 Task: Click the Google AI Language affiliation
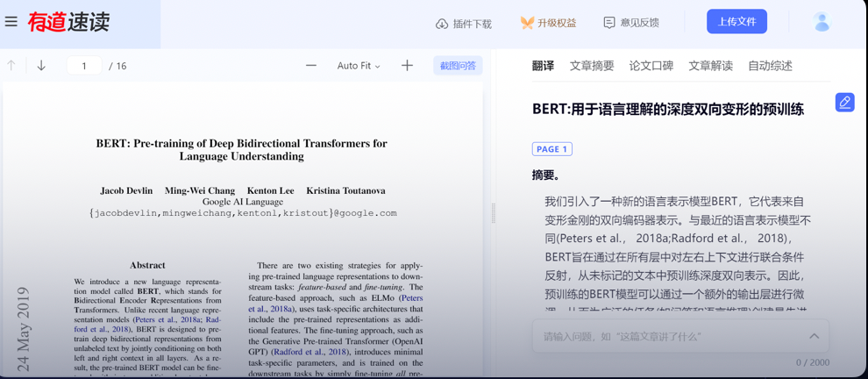(x=243, y=202)
